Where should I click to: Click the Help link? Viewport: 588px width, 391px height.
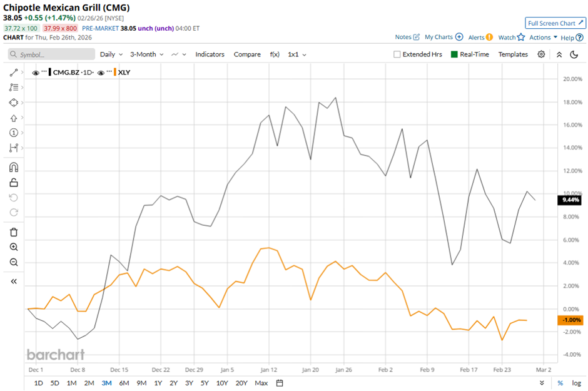click(x=567, y=38)
